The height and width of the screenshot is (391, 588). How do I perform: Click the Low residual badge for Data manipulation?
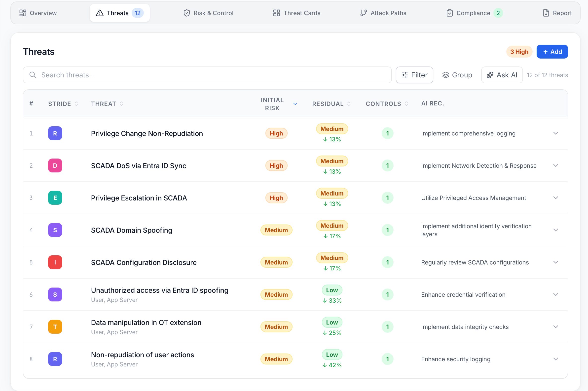[332, 322]
